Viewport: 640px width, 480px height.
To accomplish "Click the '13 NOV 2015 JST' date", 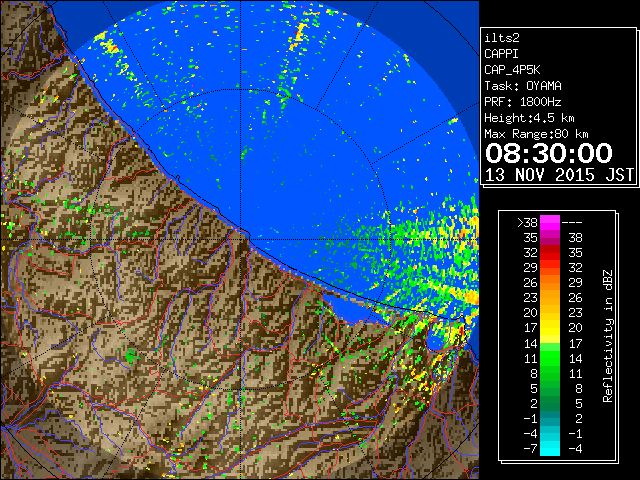I will point(559,175).
